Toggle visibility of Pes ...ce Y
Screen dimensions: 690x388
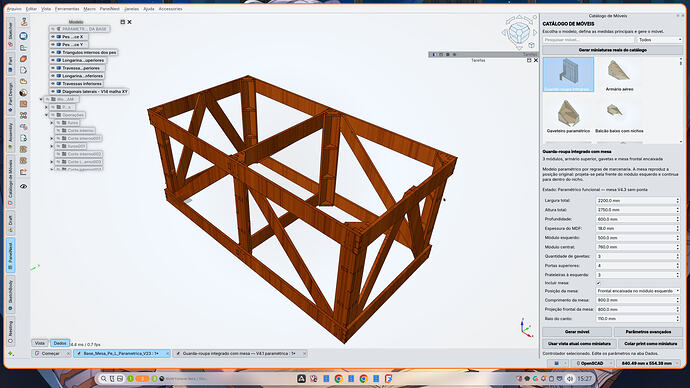(53, 44)
